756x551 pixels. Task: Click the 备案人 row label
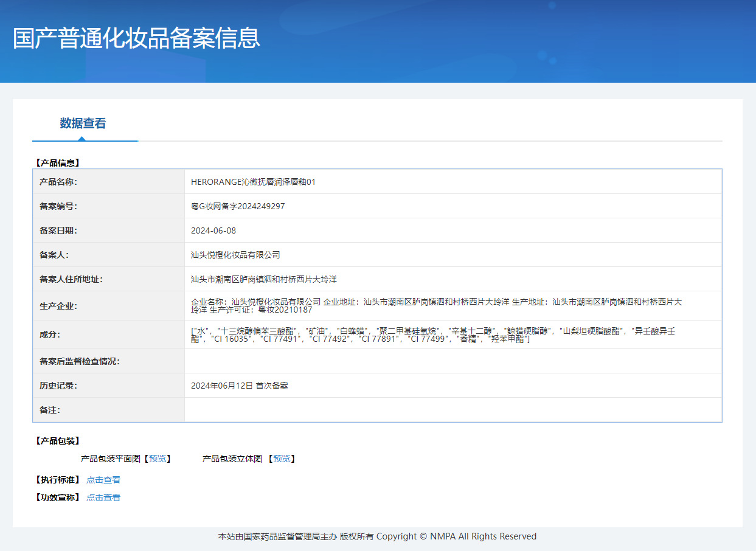(54, 255)
